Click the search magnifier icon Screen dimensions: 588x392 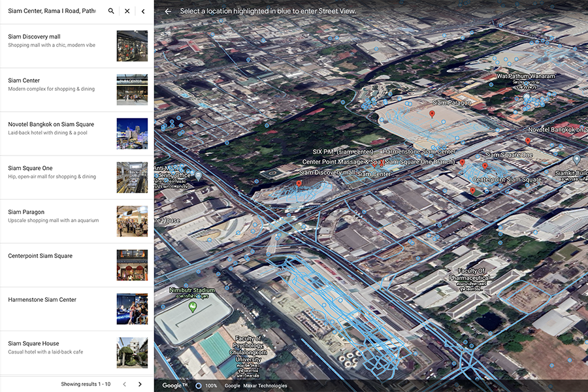pos(111,11)
